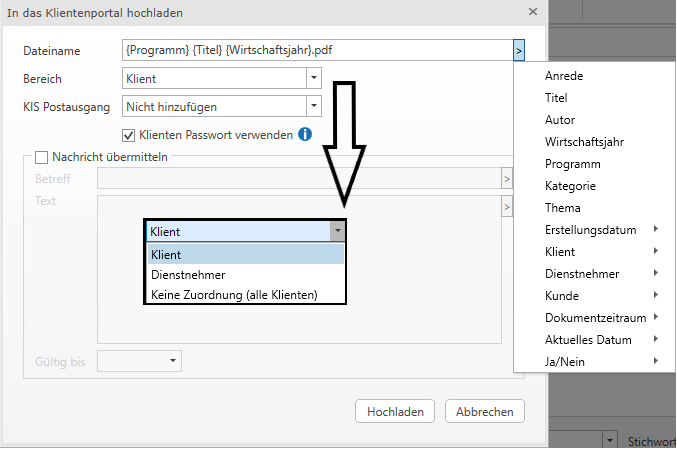Open placeholder list arrow next to Dateiname

[518, 50]
